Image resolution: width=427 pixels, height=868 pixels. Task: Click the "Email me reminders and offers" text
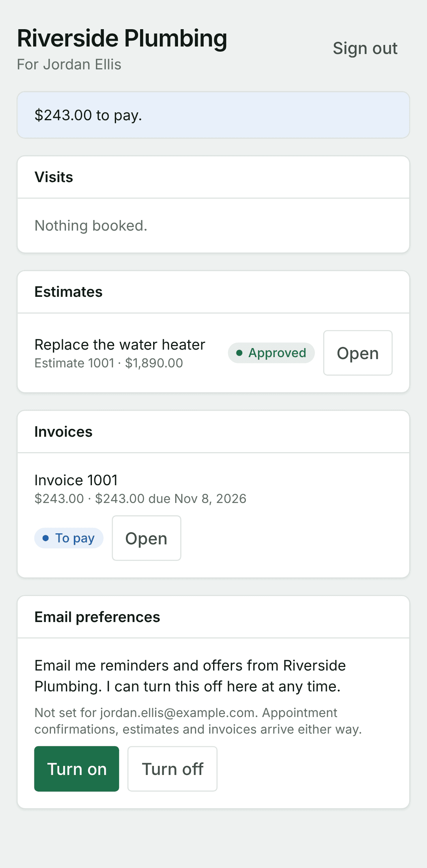click(x=190, y=676)
